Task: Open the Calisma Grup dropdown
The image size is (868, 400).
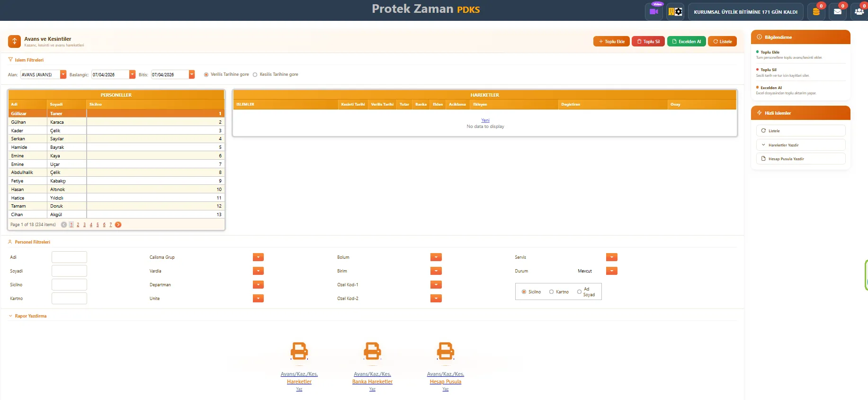Action: [258, 257]
